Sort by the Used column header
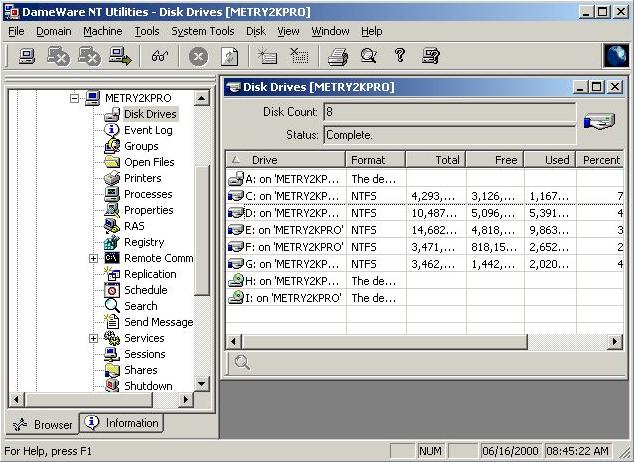This screenshot has height=462, width=634. [x=550, y=160]
